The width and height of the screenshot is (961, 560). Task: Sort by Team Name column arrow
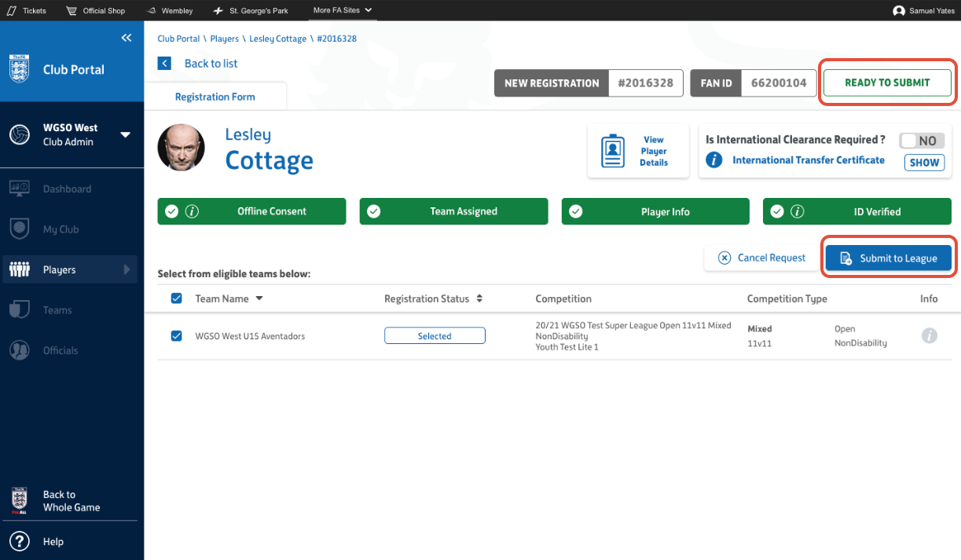[x=259, y=299]
